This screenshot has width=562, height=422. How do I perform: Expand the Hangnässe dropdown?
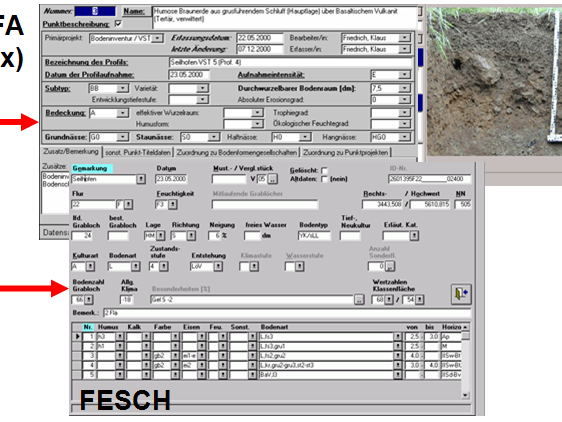point(405,137)
